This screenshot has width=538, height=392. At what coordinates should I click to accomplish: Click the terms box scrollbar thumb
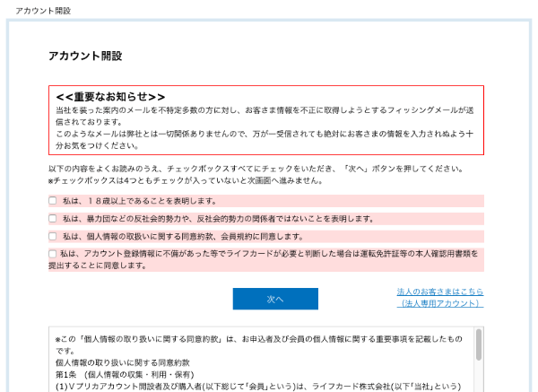coord(479,344)
